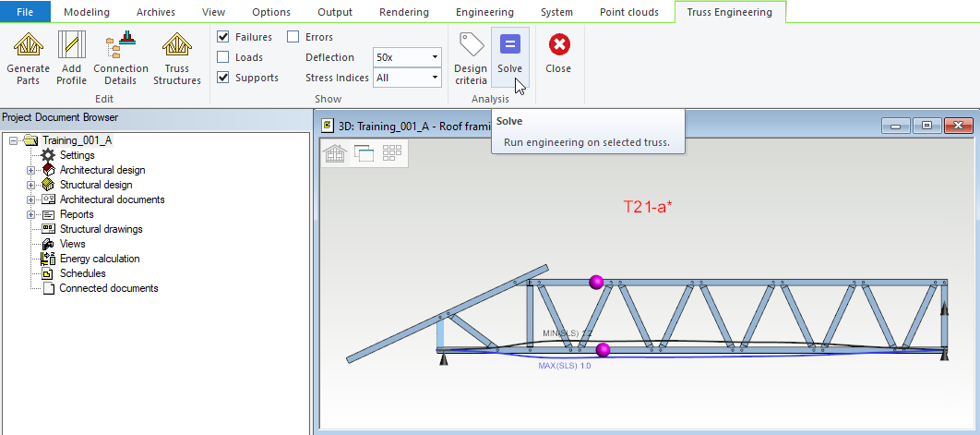Expand the Architectural design tree node
980x435 pixels.
30,170
